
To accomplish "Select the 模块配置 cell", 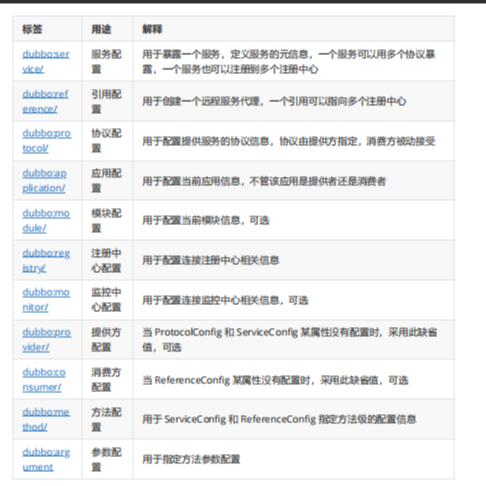I will 106,220.
